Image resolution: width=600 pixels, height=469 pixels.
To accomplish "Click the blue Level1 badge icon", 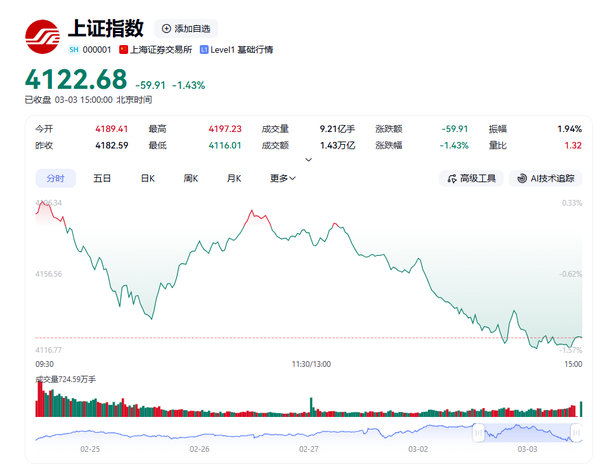I will 204,50.
